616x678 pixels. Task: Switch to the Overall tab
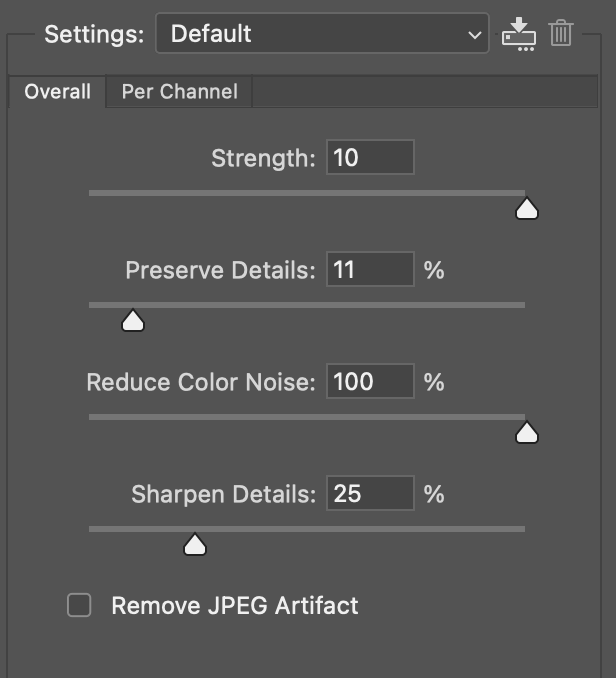tap(57, 92)
